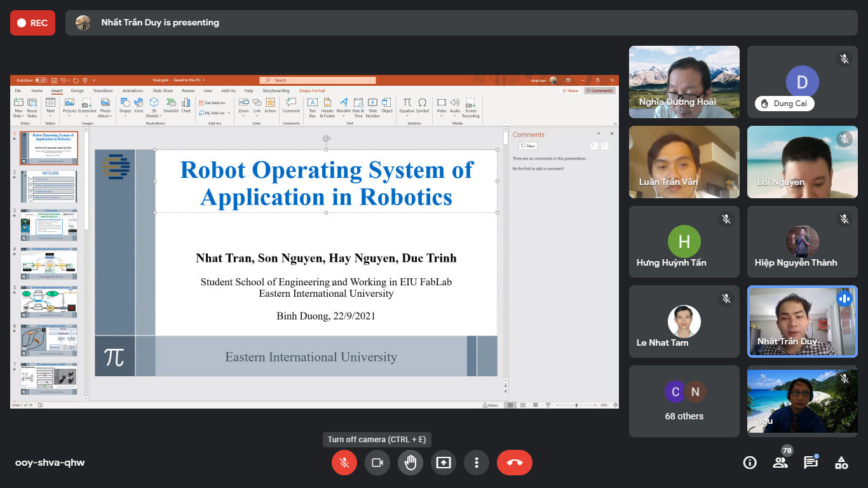The height and width of the screenshot is (488, 868).
Task: Click Save icon in PowerPoint title bar
Action: coord(55,80)
